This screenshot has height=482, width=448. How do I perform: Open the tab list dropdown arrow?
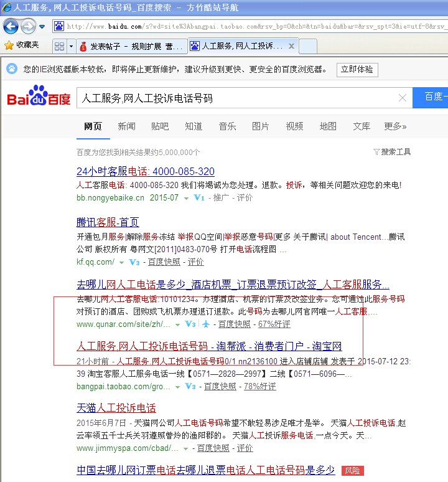point(71,47)
